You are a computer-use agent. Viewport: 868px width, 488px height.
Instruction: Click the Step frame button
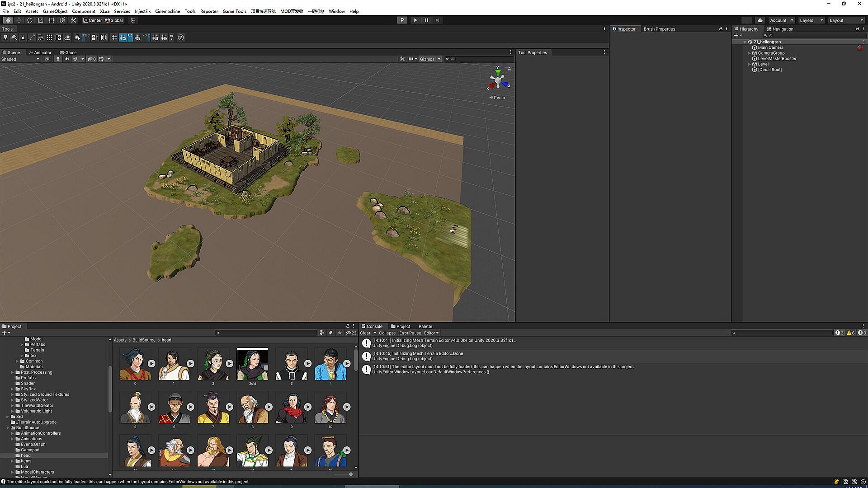[x=437, y=20]
